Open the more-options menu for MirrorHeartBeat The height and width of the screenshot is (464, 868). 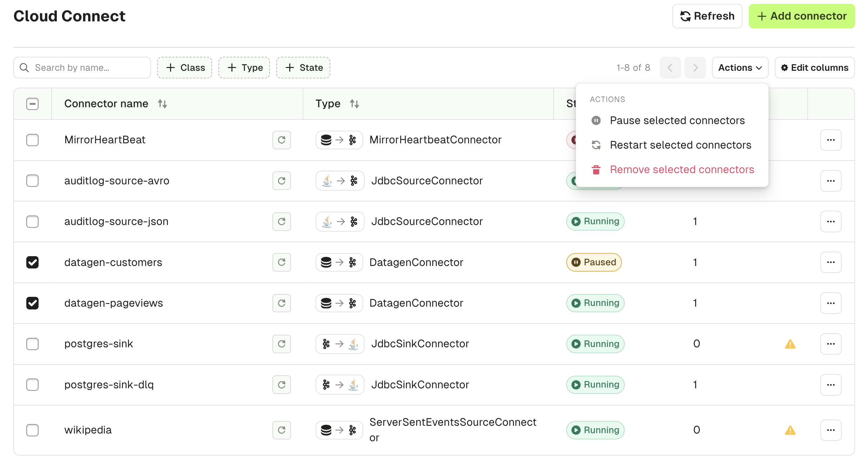[830, 140]
